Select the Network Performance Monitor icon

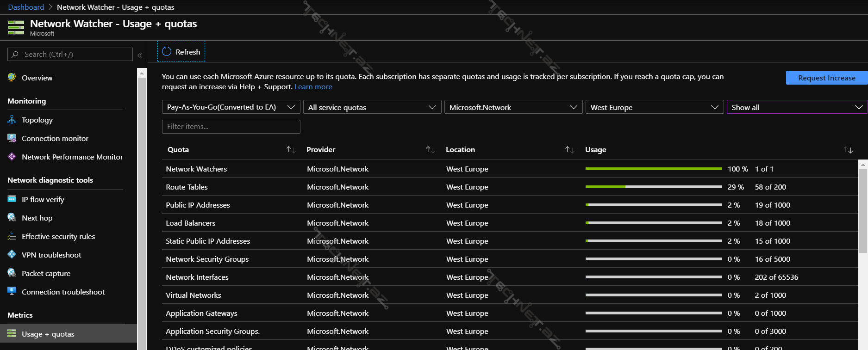point(12,157)
